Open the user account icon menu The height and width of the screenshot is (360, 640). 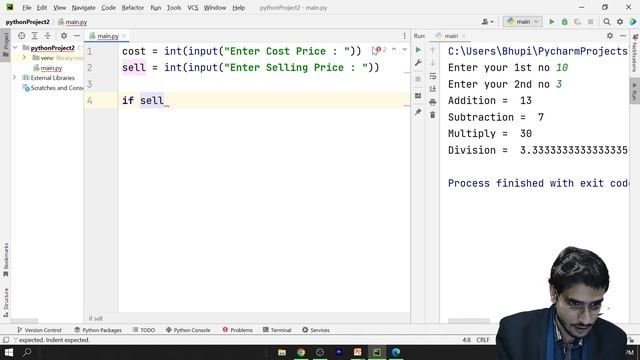coord(487,22)
